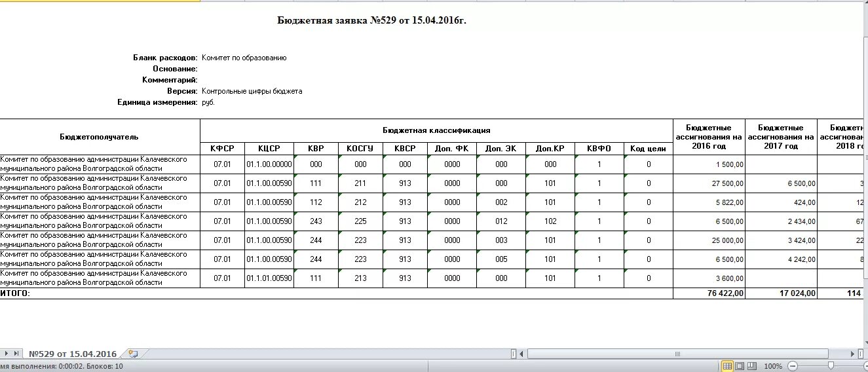
Task: Click the 'КВФО' column header
Action: pos(599,149)
